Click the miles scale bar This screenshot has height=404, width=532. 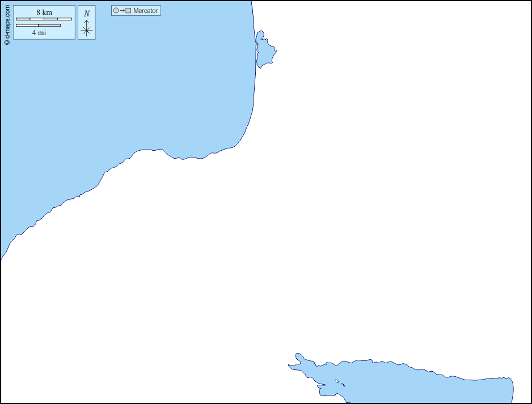coord(38,25)
